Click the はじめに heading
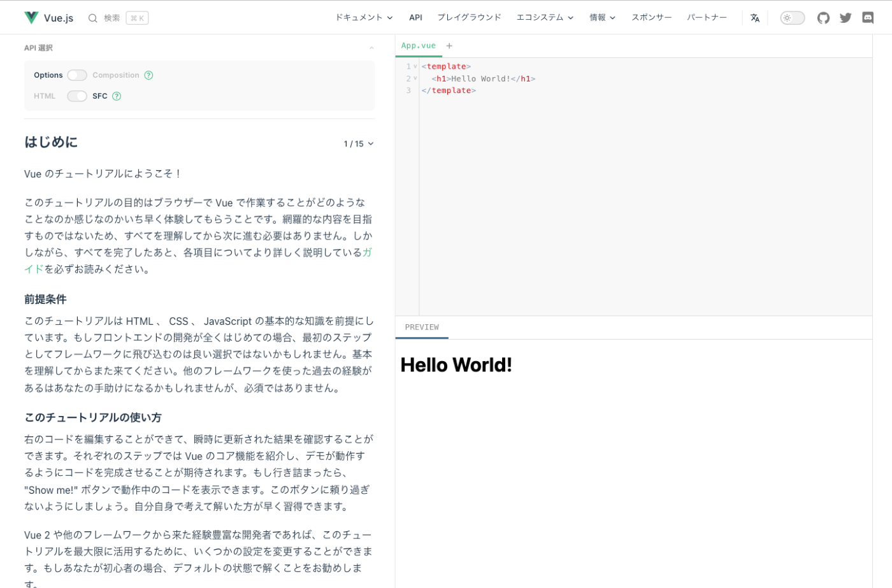 tap(51, 142)
